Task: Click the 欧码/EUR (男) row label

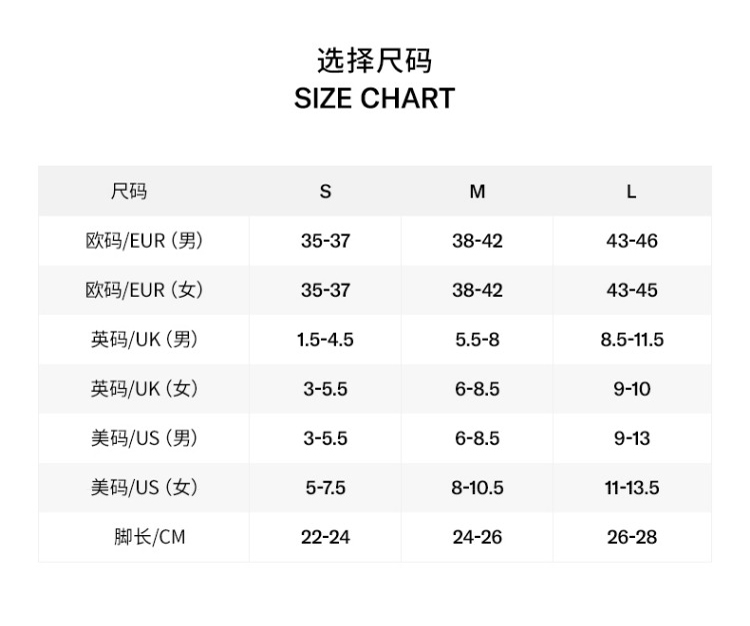Action: 144,241
